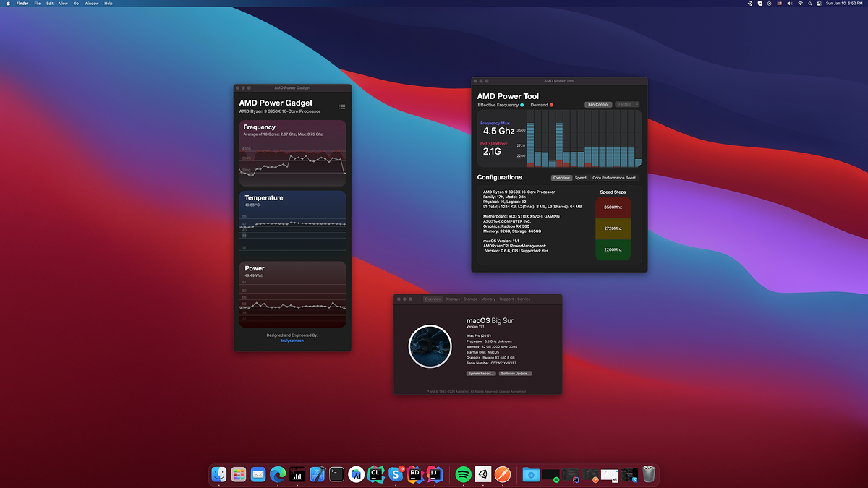Launch CLion from the Dock
This screenshot has width=868, height=488.
pyautogui.click(x=375, y=474)
